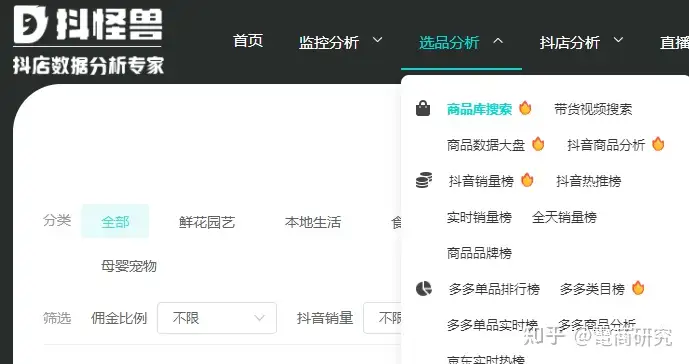
Task: Go to 首页 in the top navigation
Action: [248, 41]
